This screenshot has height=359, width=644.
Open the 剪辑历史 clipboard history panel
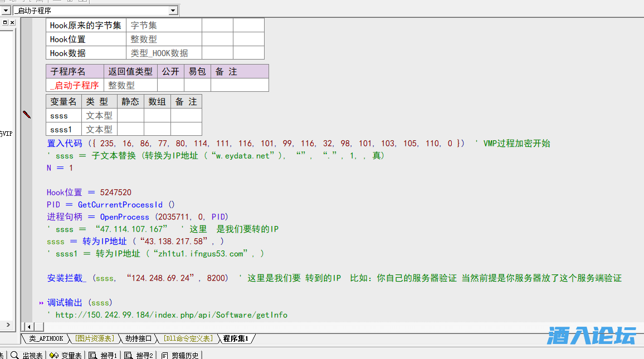click(181, 355)
